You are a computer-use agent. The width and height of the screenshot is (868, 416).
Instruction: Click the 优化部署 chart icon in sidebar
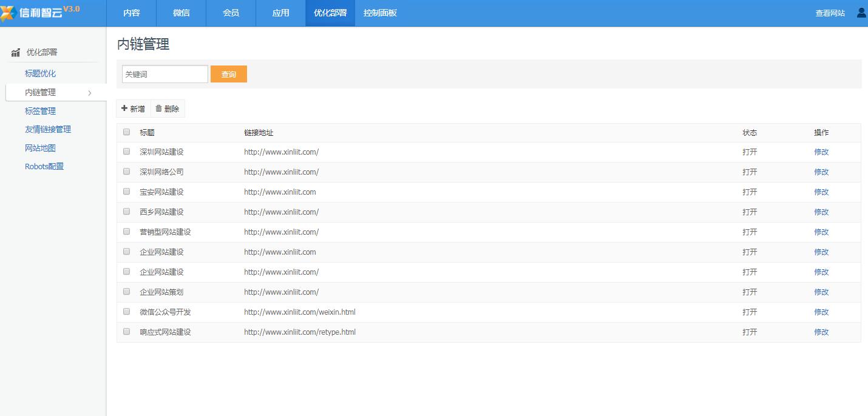(x=16, y=53)
